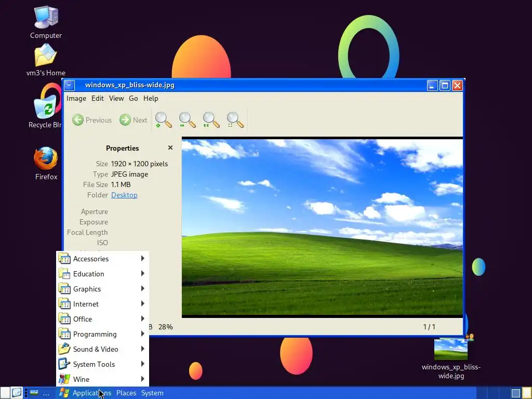Screen dimensions: 532x399
Task: Open the Places panel menu
Action: 126,393
